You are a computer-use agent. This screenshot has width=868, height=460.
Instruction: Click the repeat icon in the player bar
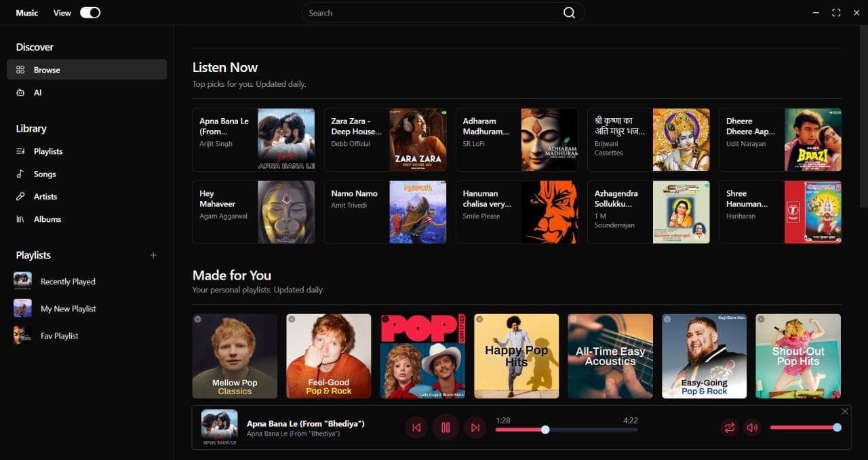(729, 427)
